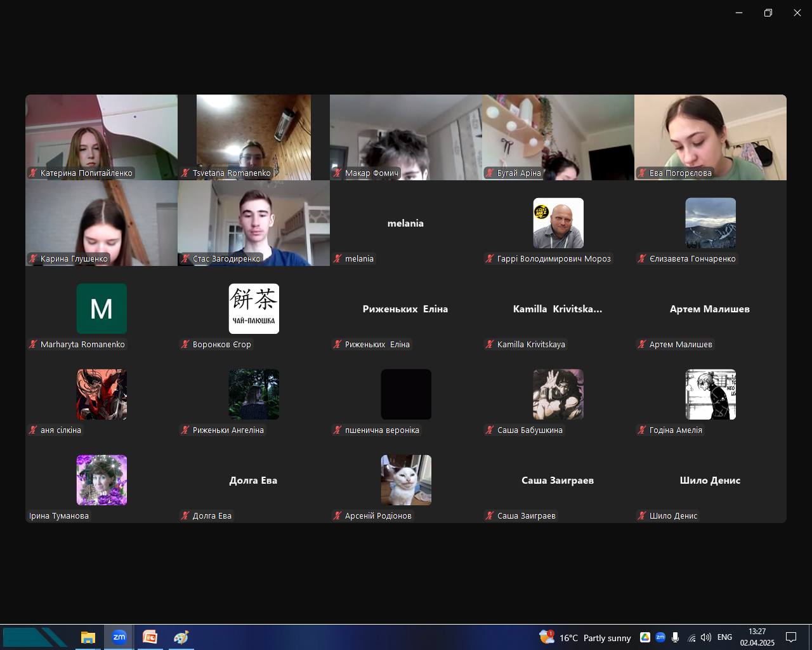Viewport: 812px width, 650px height.
Task: Click Google Drive icon in system tray
Action: point(645,637)
